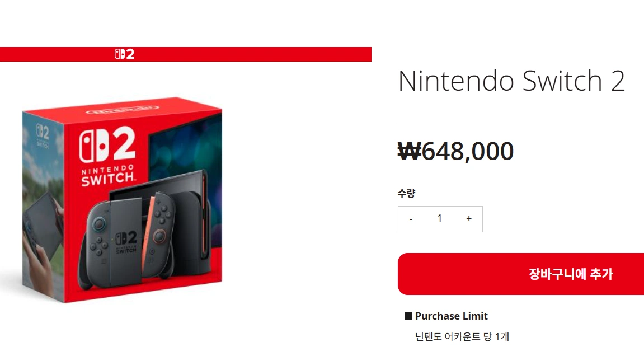Click the Switch 2 logo in the red banner
This screenshot has height=356, width=644.
click(x=124, y=54)
